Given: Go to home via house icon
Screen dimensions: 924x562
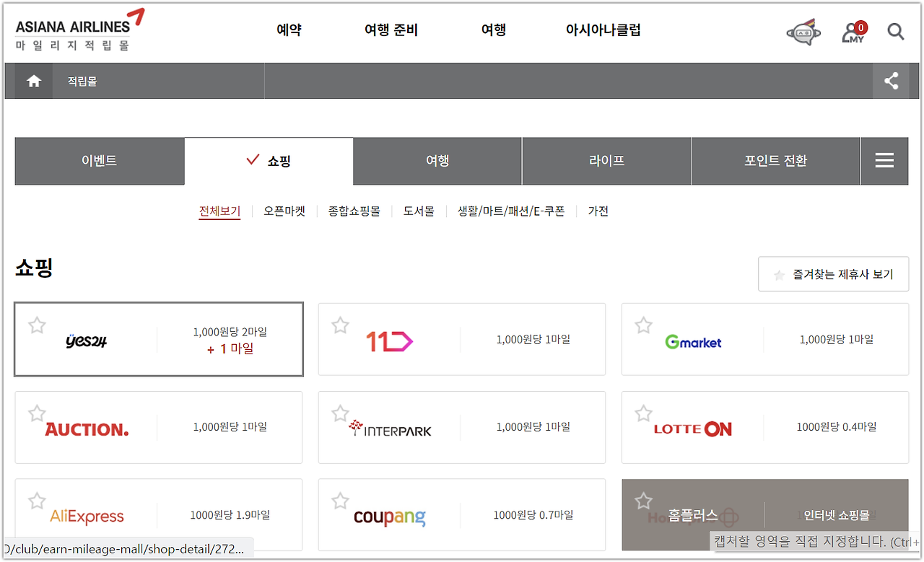Looking at the screenshot, I should [x=34, y=81].
